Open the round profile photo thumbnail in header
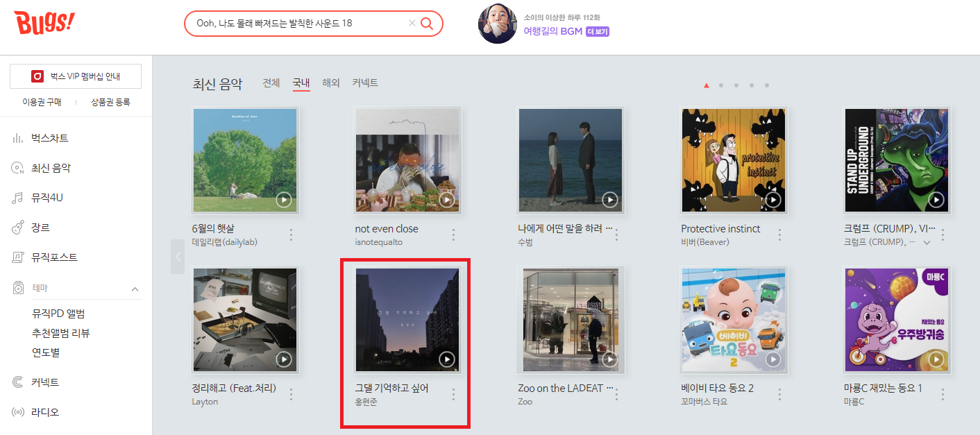This screenshot has height=435, width=980. (498, 24)
